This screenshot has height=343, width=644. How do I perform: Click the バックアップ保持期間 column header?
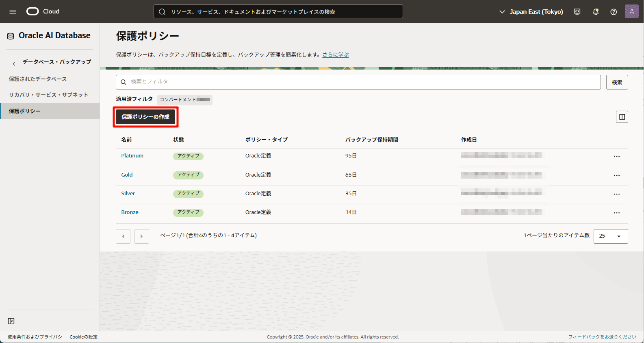click(372, 140)
